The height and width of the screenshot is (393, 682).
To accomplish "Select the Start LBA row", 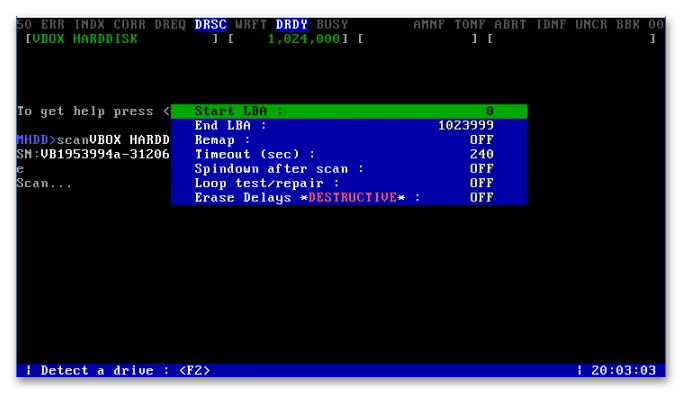I will coord(349,111).
